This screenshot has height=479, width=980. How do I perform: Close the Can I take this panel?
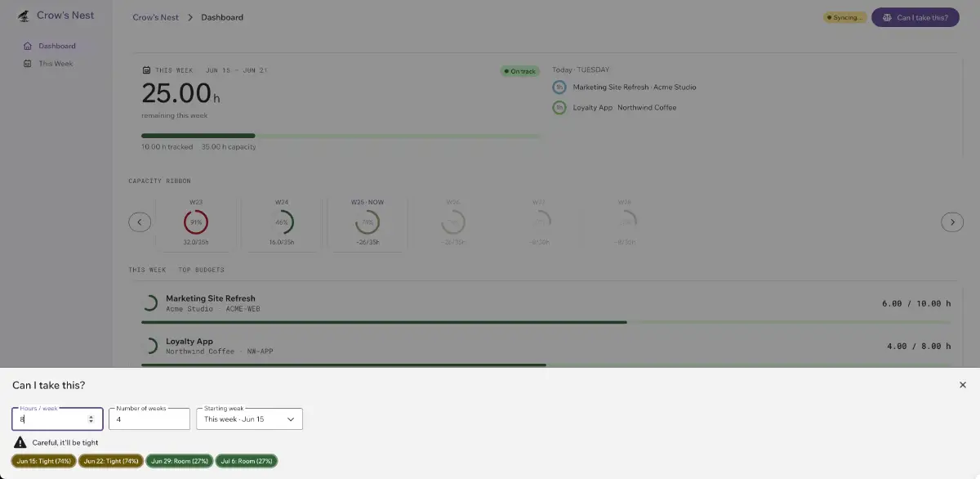tap(962, 385)
